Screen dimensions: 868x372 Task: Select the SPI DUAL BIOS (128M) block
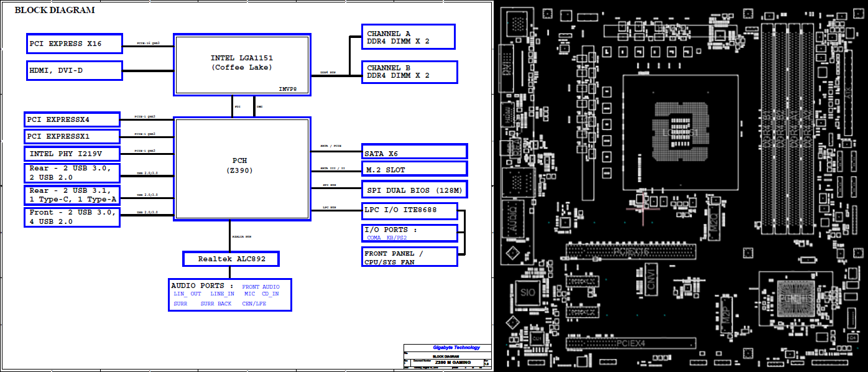tap(414, 188)
